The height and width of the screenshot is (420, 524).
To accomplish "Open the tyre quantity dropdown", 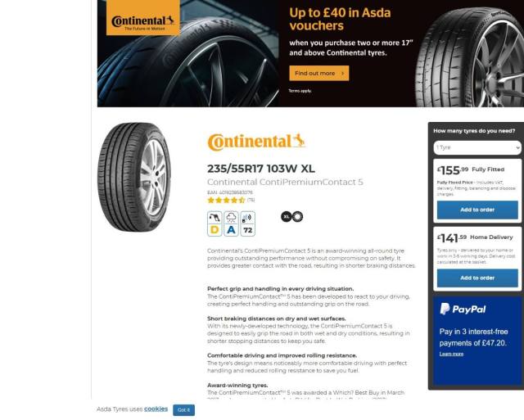I will [x=477, y=147].
